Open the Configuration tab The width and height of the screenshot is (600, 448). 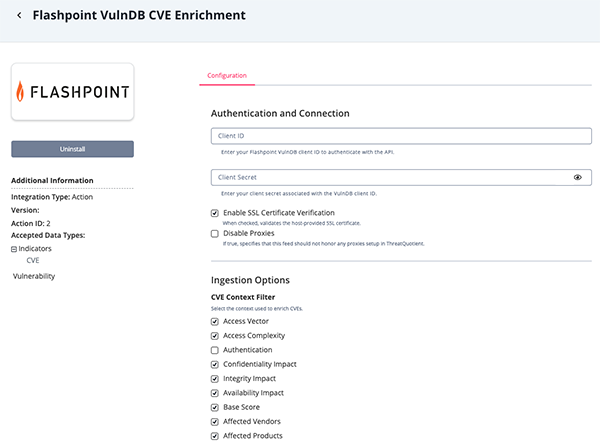tap(226, 75)
